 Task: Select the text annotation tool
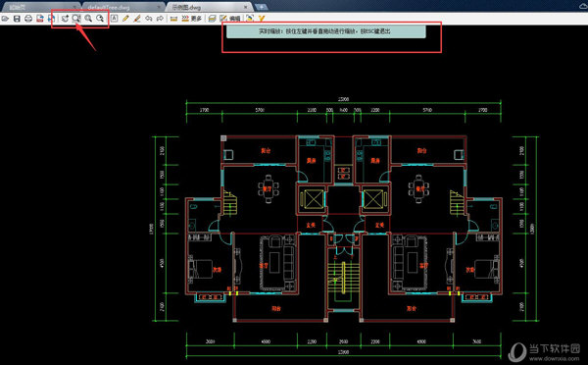pyautogui.click(x=114, y=19)
